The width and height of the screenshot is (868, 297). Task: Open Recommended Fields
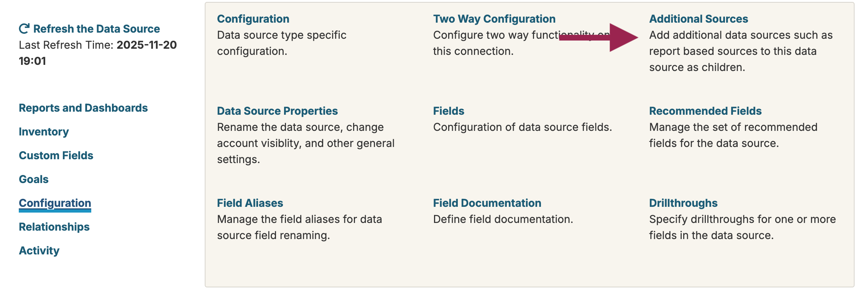[705, 111]
